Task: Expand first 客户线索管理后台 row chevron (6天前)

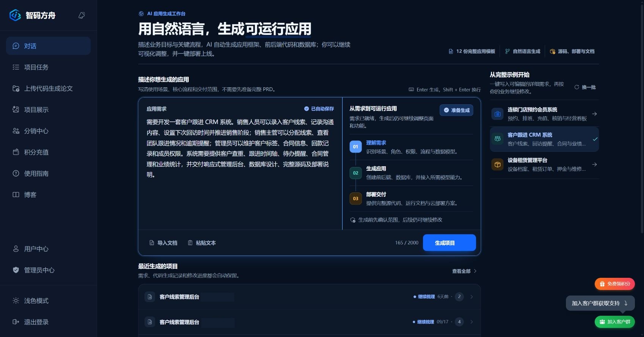Action: coord(472,297)
